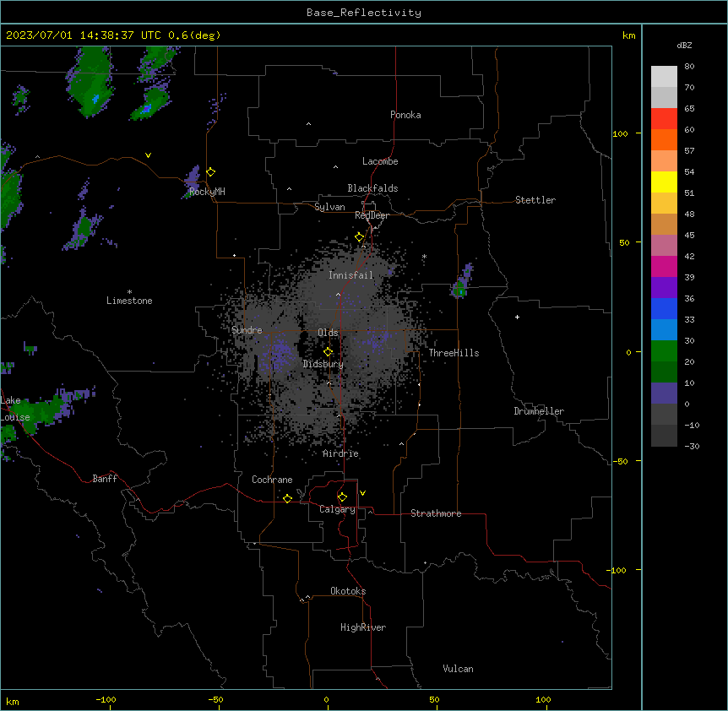
Task: Pick the 70-80 dBZ light gray swatch
Action: point(664,77)
